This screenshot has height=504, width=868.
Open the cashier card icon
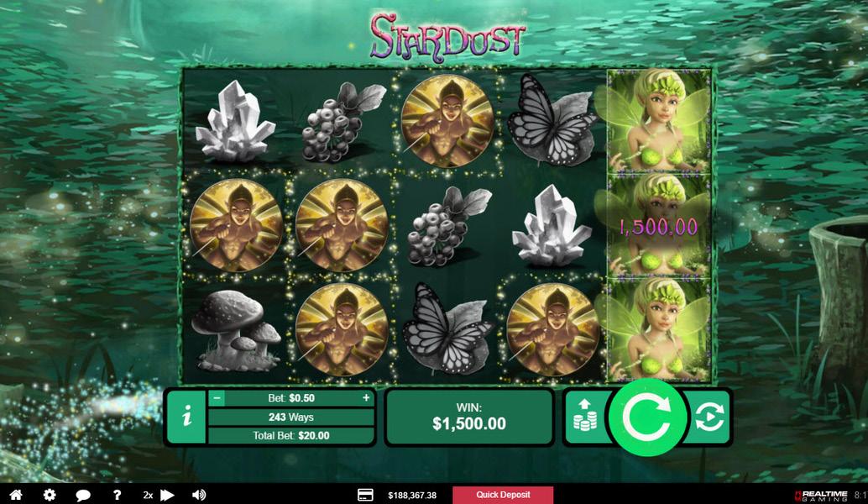365,495
